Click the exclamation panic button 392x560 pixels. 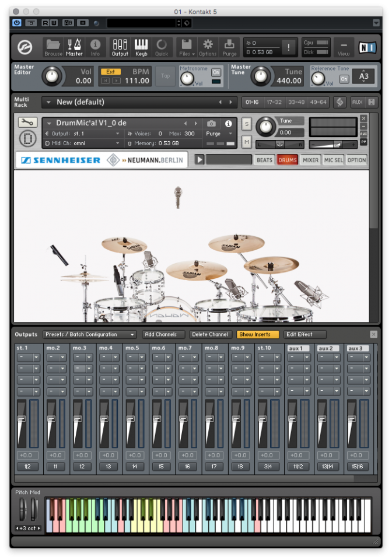click(289, 47)
